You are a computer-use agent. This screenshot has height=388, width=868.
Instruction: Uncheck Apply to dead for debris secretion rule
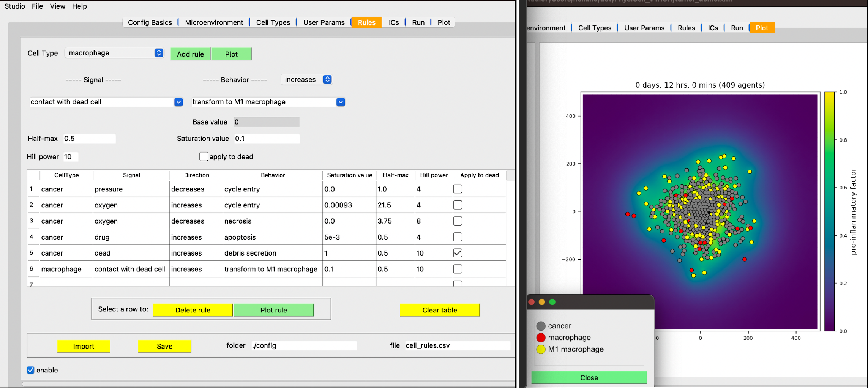tap(458, 253)
